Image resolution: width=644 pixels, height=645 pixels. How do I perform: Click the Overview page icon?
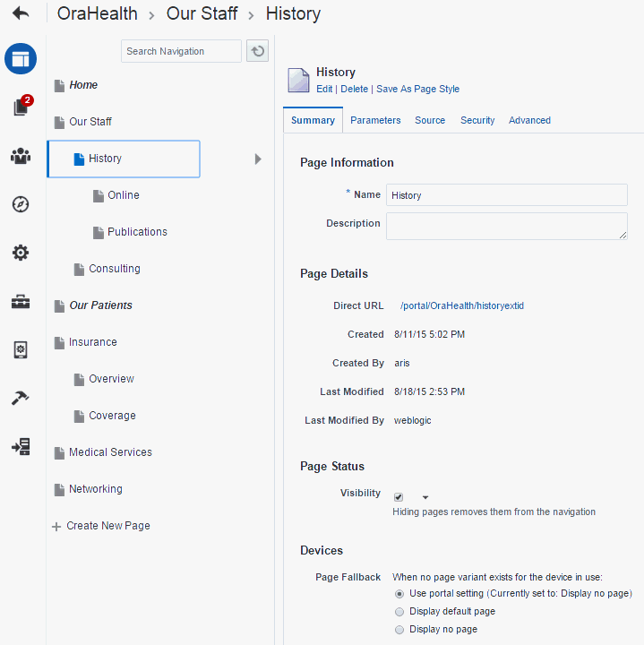click(x=79, y=379)
